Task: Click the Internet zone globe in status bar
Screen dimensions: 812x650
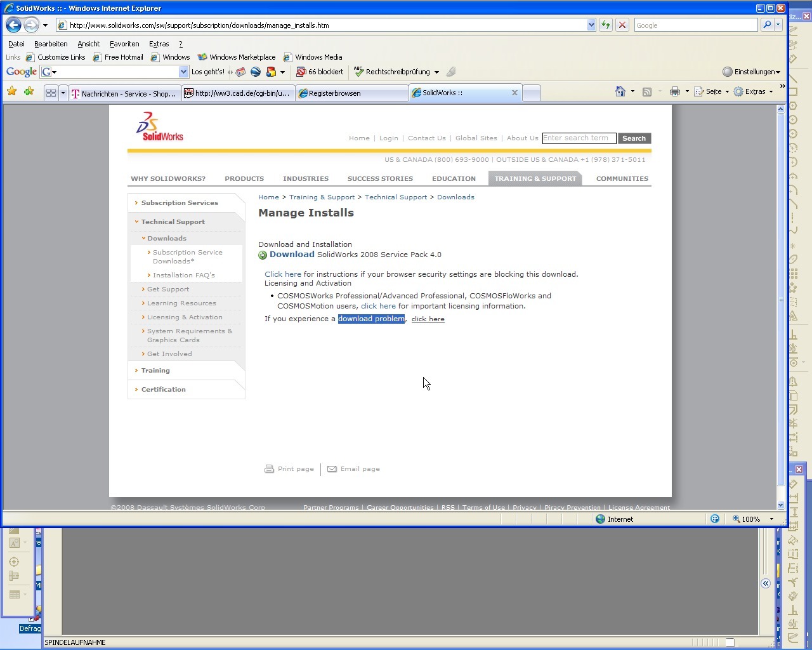Action: tap(600, 519)
